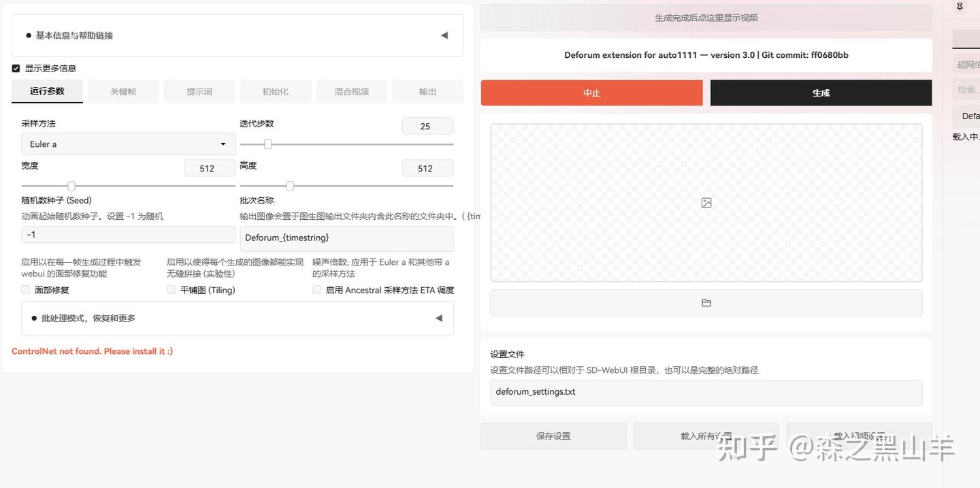Click the image placeholder icon in preview
Viewport: 980px width, 488px height.
[x=706, y=203]
